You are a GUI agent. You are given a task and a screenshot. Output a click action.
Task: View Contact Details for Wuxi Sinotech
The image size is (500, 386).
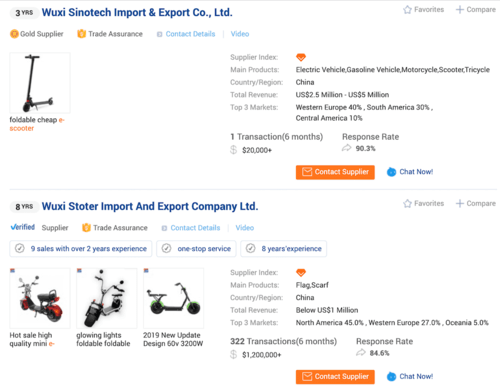click(x=190, y=34)
